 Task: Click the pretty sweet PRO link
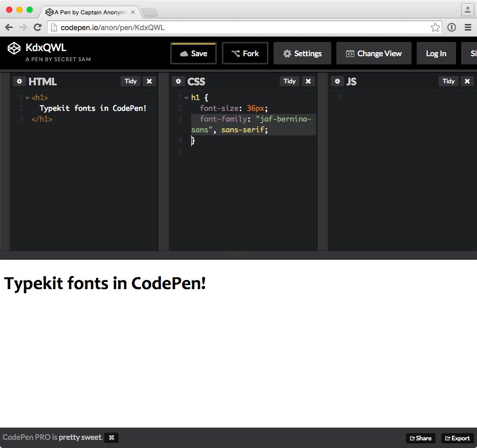point(80,437)
